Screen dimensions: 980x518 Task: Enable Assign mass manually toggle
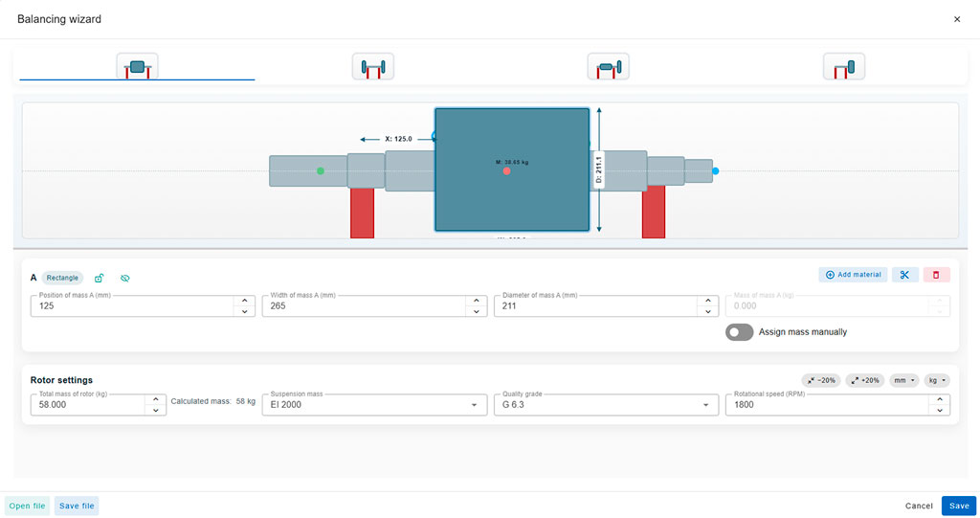[740, 332]
